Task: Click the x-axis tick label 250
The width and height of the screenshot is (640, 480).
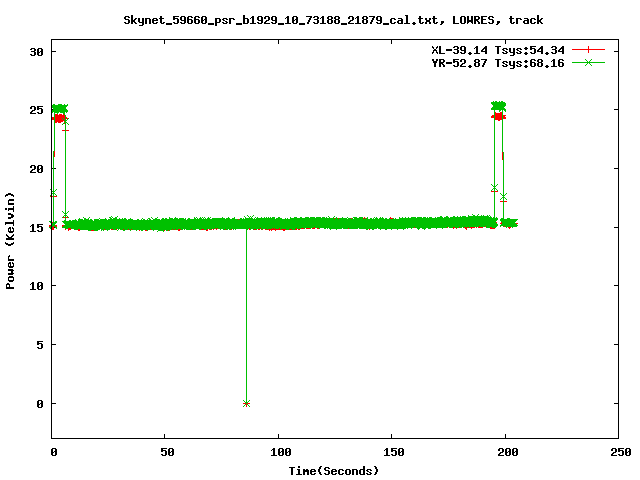Action: (x=621, y=452)
